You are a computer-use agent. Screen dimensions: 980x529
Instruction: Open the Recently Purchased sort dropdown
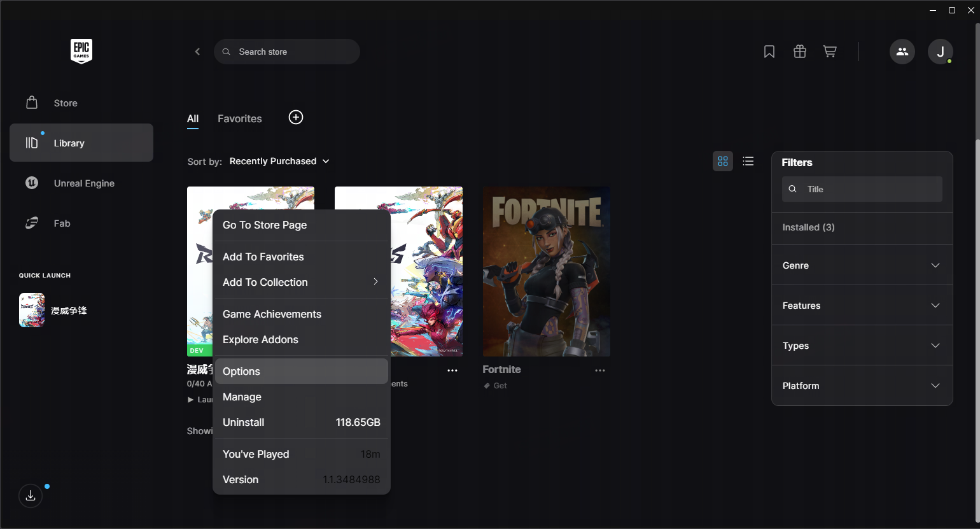click(x=279, y=161)
